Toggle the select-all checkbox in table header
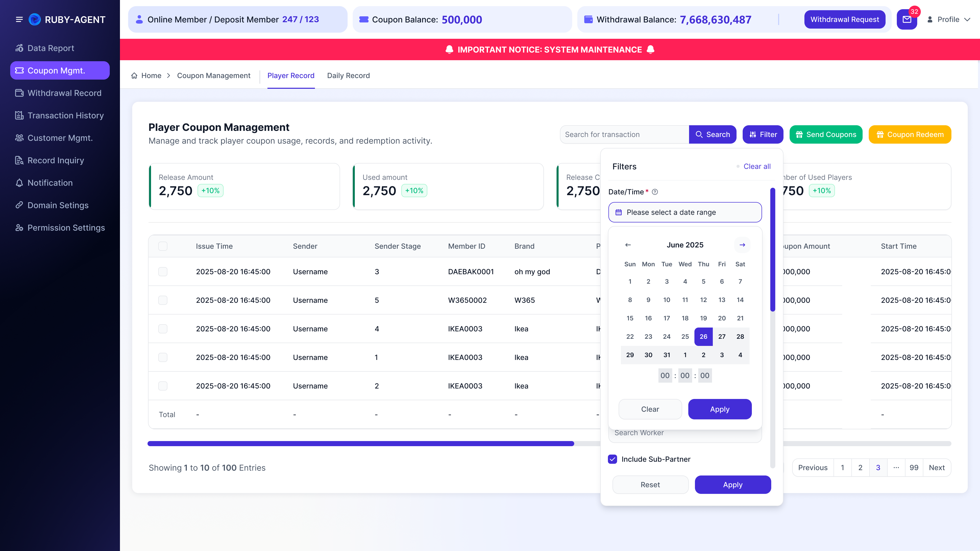Image resolution: width=980 pixels, height=551 pixels. coord(163,246)
